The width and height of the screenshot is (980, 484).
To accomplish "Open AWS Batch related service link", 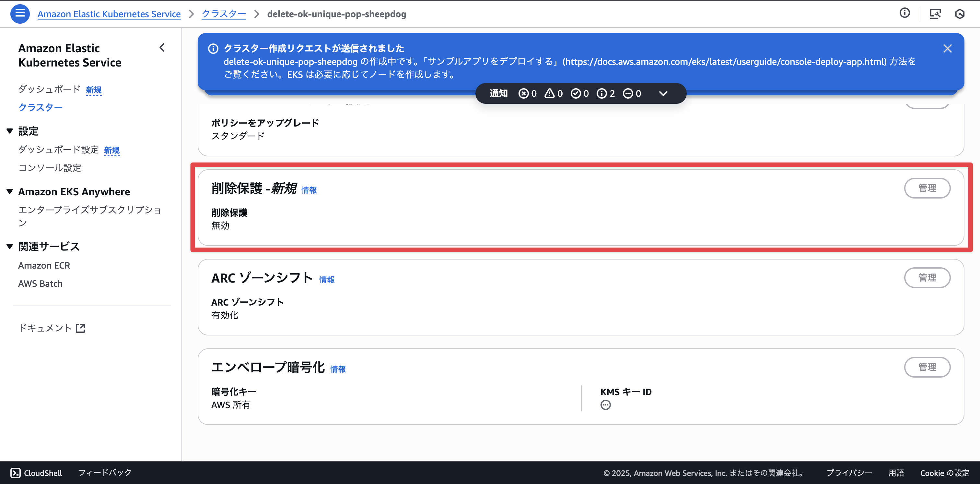I will pos(40,284).
